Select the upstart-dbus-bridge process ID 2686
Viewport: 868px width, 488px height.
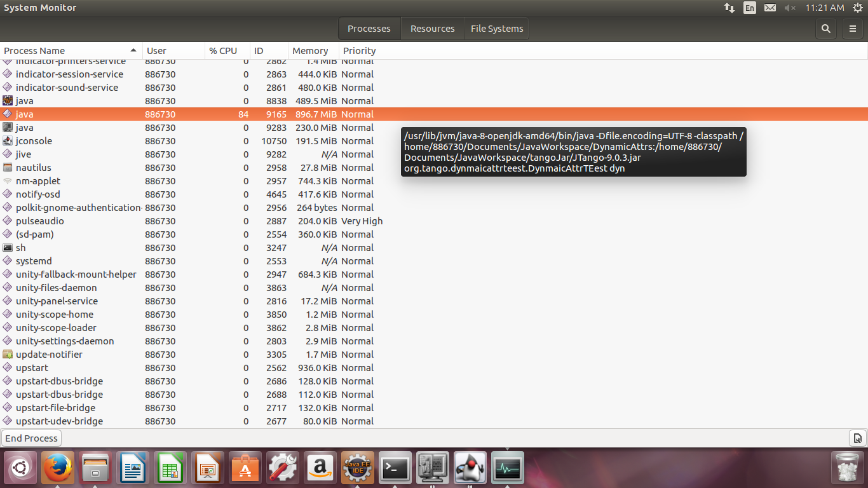434,381
